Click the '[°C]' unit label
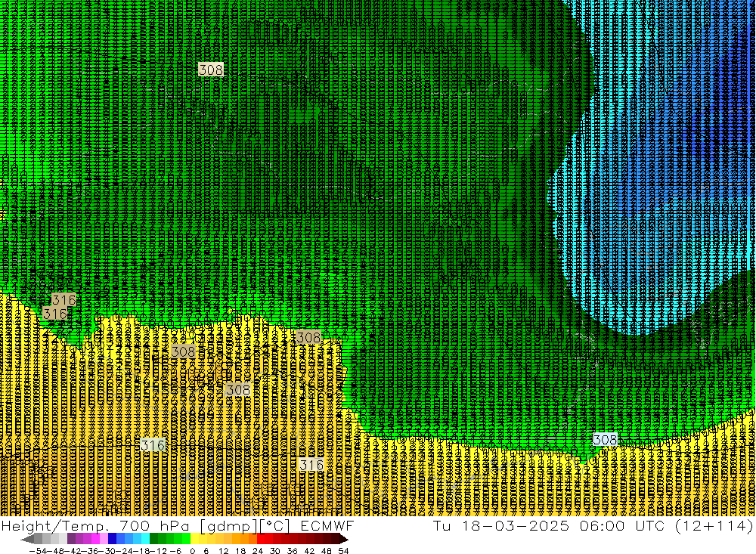The height and width of the screenshot is (554, 756). click(275, 525)
